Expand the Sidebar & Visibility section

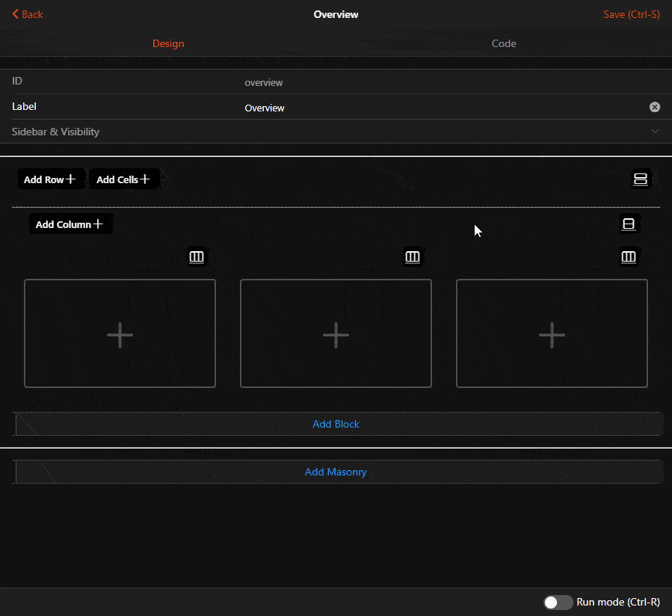click(x=655, y=131)
